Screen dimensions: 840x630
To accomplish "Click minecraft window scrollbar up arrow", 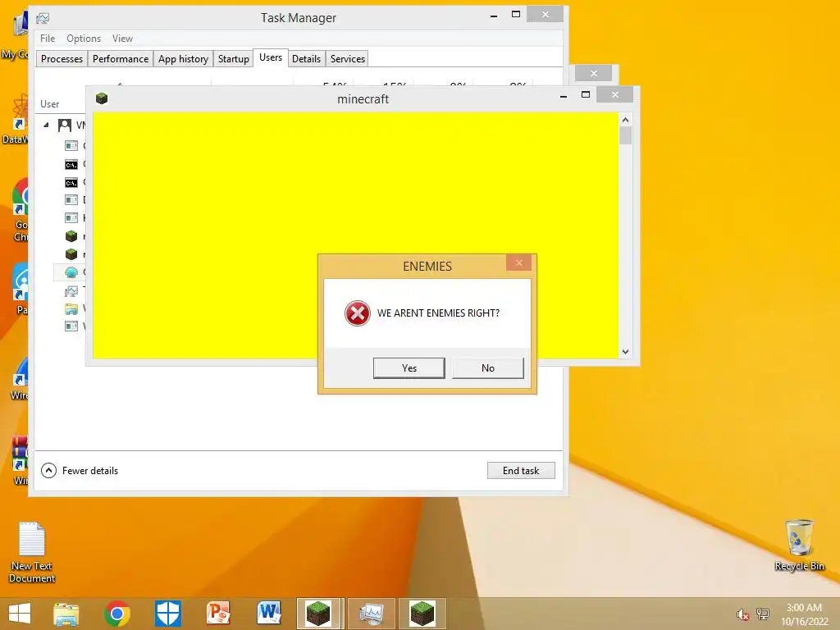I will click(625, 120).
